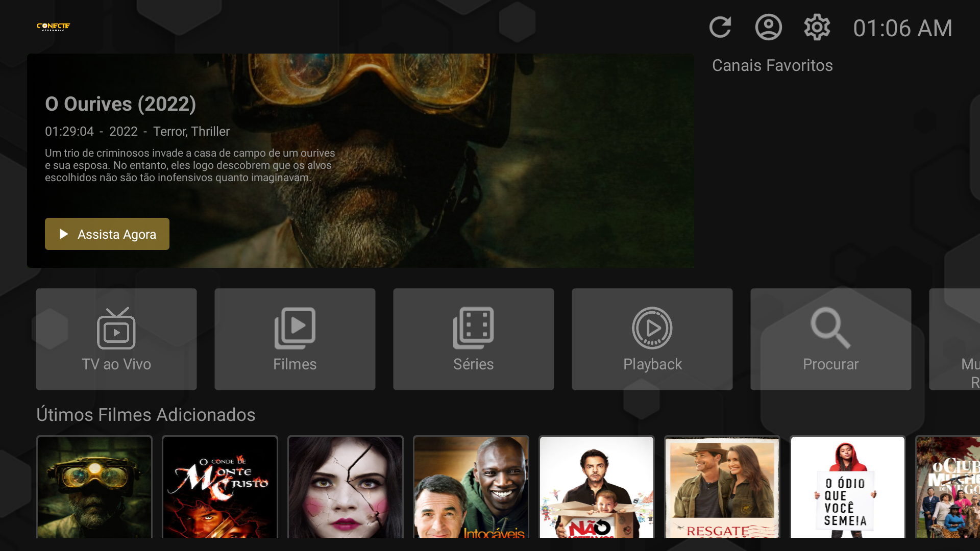Open the TV ao Vivo tile

tap(116, 339)
